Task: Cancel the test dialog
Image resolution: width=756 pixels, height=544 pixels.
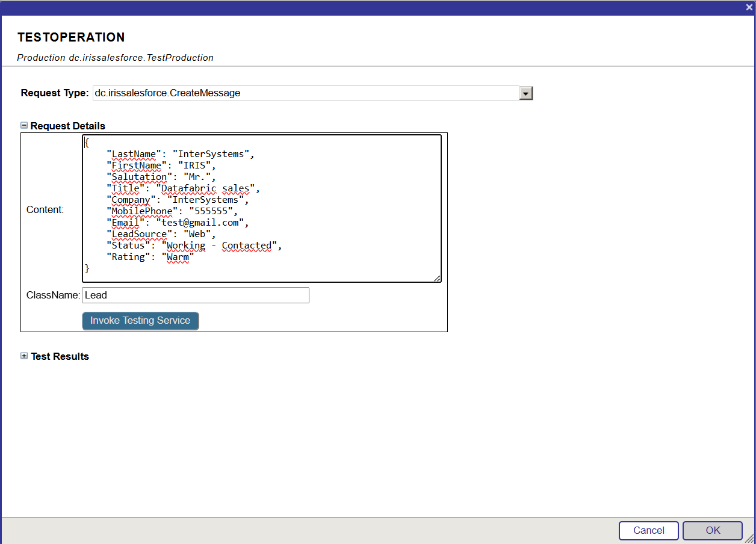Action: click(649, 531)
